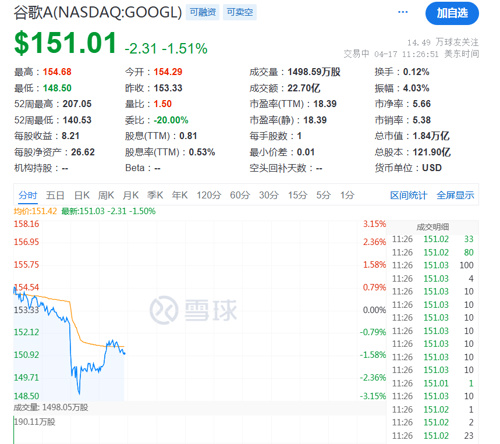500x444 pixels.
Task: Select the 季K chart tab
Action: point(155,195)
